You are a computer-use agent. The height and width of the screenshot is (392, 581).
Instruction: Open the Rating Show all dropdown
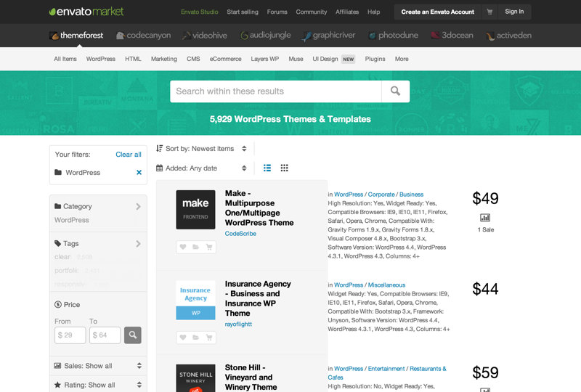coord(98,385)
